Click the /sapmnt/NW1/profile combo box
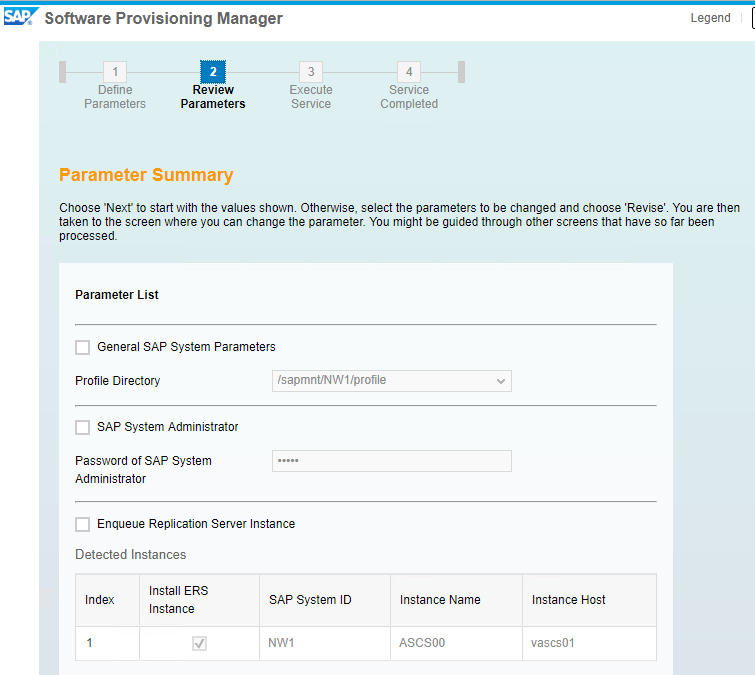Viewport: 755px width, 675px height. 391,381
